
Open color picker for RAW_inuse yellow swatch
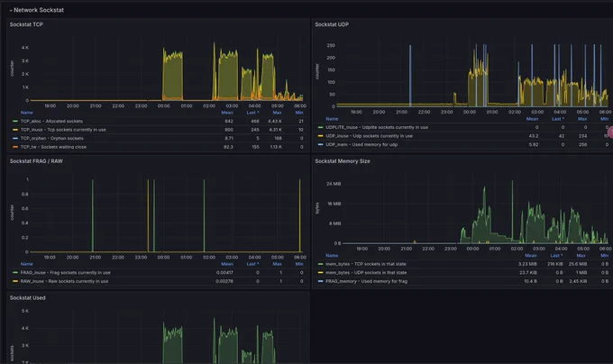pos(15,281)
